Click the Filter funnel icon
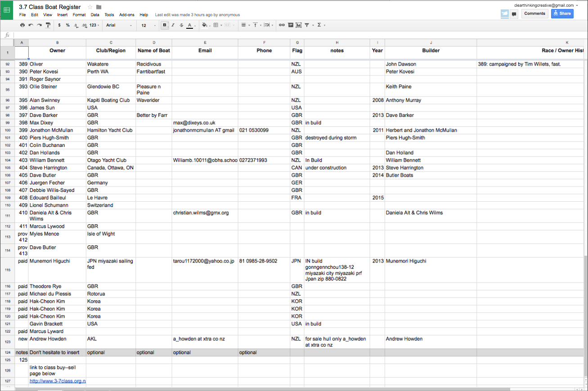Image resolution: width=588 pixels, height=391 pixels. [x=307, y=25]
